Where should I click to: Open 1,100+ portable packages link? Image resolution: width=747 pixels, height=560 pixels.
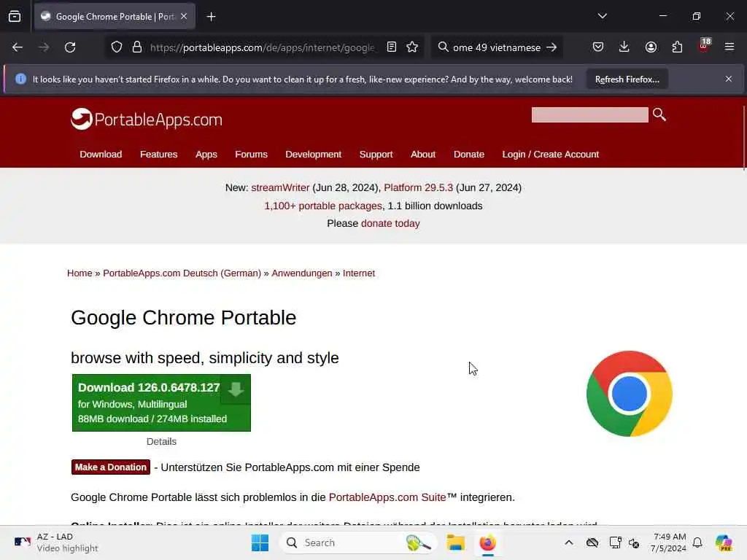tap(323, 206)
